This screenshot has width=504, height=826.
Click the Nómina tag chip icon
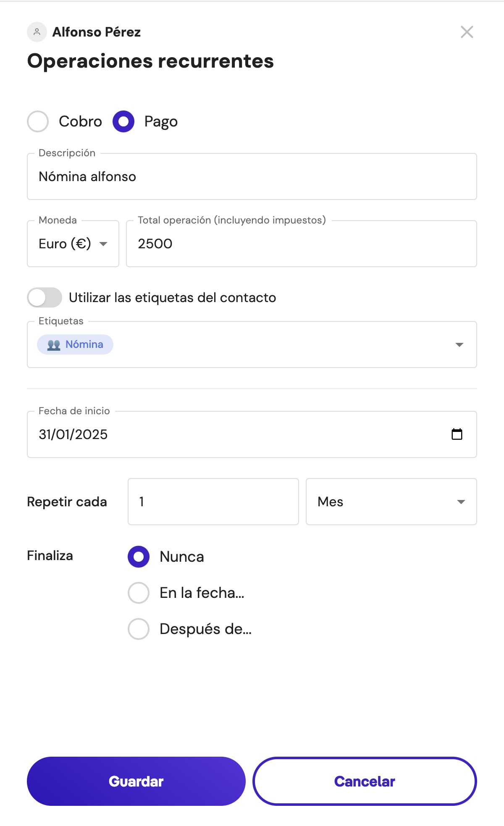54,345
